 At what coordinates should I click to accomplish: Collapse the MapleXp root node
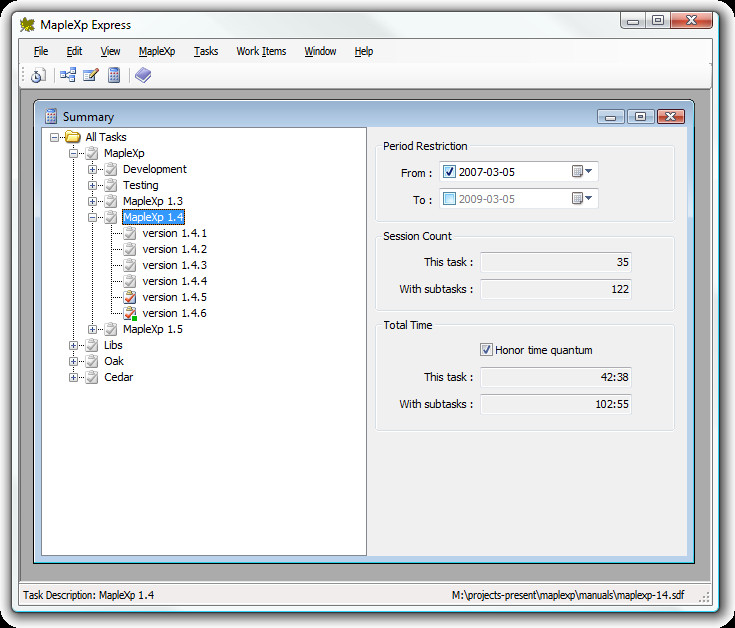(x=73, y=153)
